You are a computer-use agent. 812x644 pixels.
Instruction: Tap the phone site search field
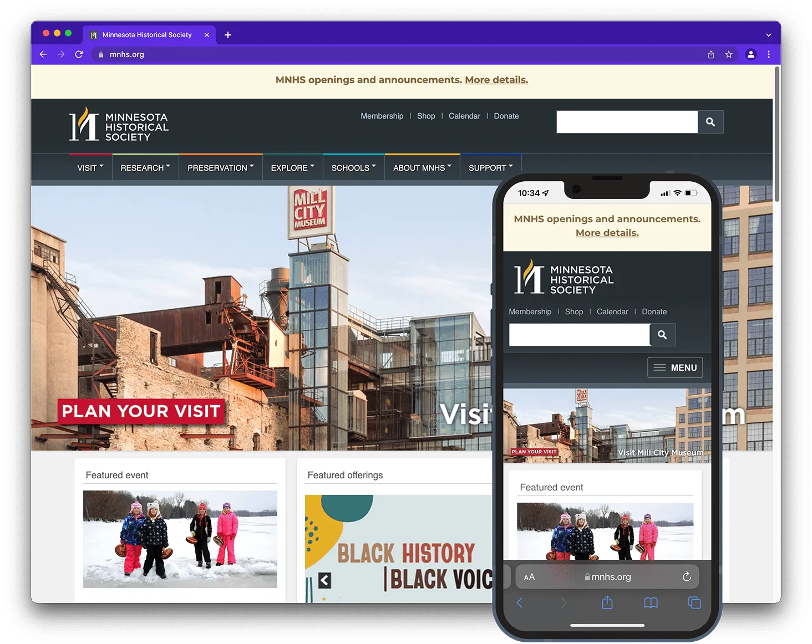tap(580, 335)
